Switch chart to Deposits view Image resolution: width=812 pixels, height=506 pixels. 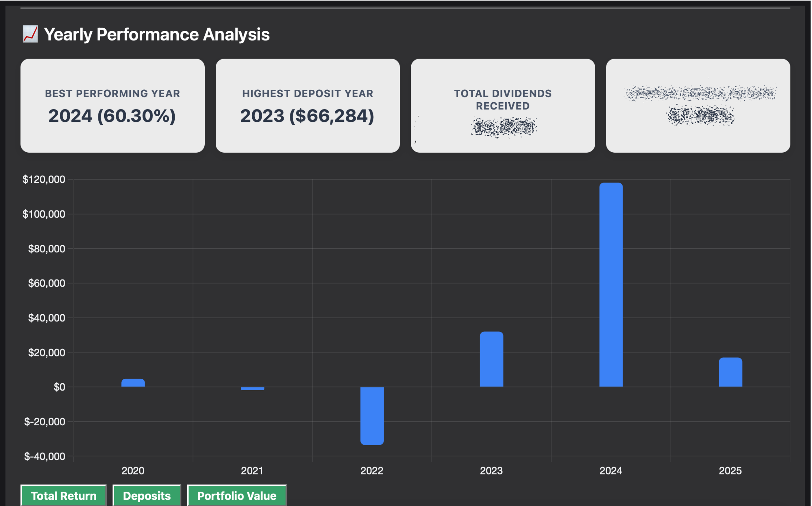[147, 496]
